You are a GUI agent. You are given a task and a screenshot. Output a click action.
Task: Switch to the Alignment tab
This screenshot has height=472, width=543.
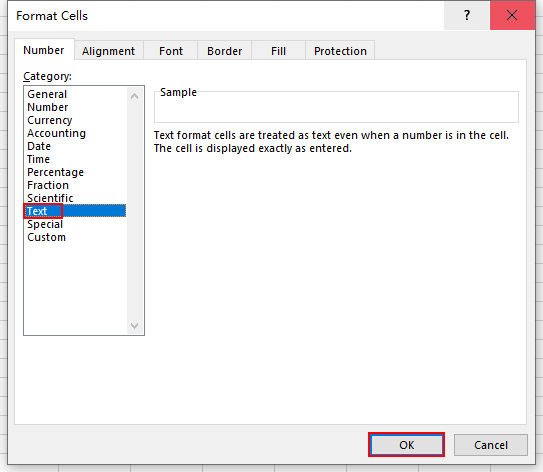click(108, 51)
